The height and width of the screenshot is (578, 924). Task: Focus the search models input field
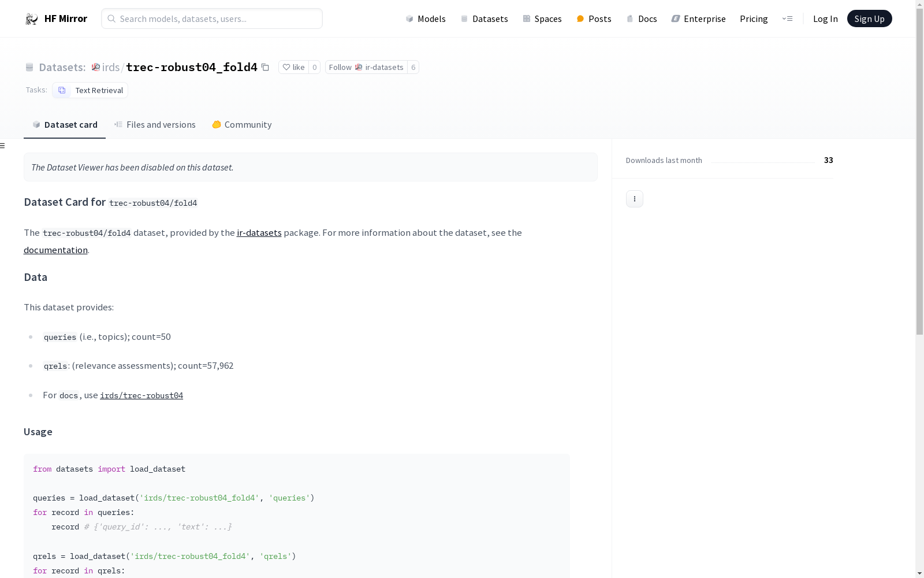(x=212, y=18)
